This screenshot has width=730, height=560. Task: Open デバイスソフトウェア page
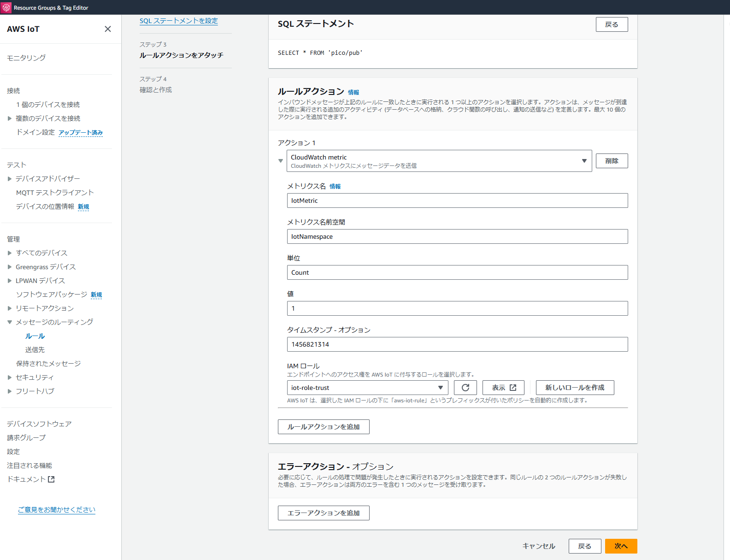pyautogui.click(x=39, y=424)
